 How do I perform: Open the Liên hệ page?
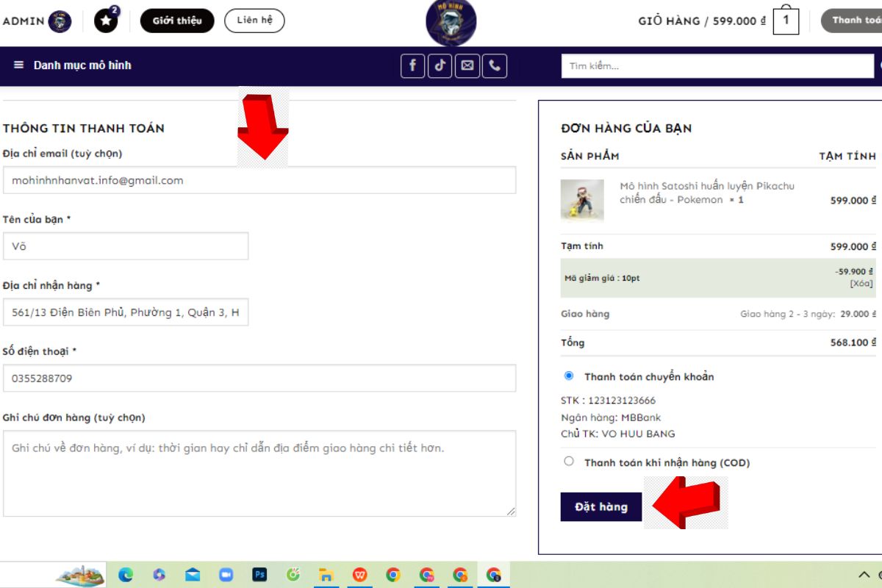click(254, 21)
